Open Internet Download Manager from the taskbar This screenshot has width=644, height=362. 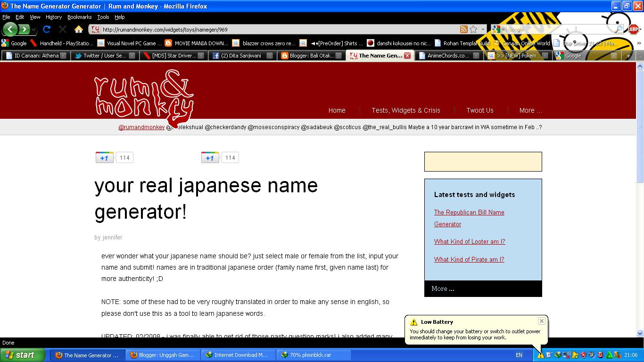[238, 354]
